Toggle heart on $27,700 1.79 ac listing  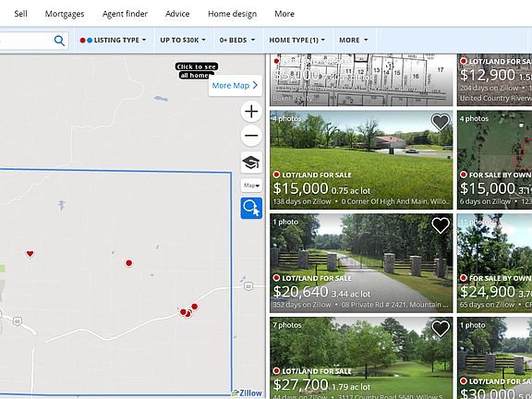tap(441, 329)
